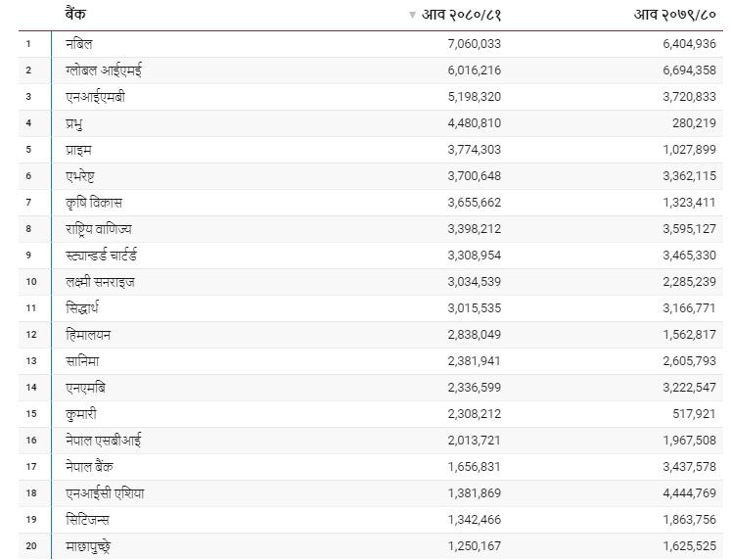Image resolution: width=732 pixels, height=560 pixels.
Task: Select the ग्लोबल आईएमई row
Action: click(371, 70)
